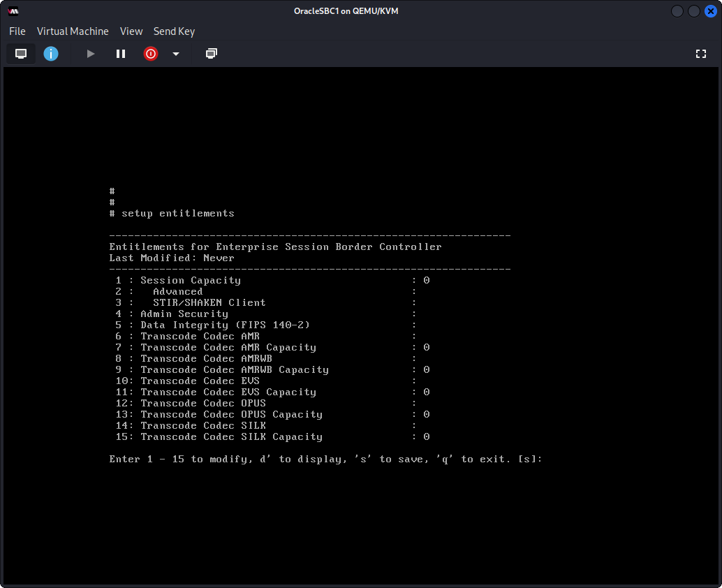
Task: Open the VM snapshots manager icon
Action: click(x=212, y=54)
